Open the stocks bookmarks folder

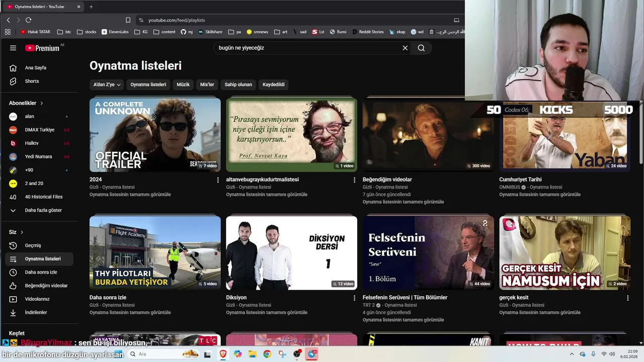click(x=87, y=32)
